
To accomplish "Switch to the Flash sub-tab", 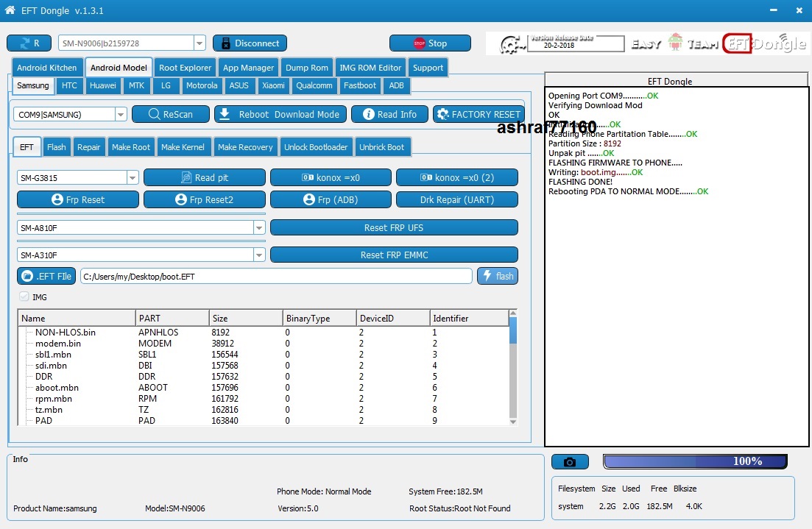I will pos(57,147).
